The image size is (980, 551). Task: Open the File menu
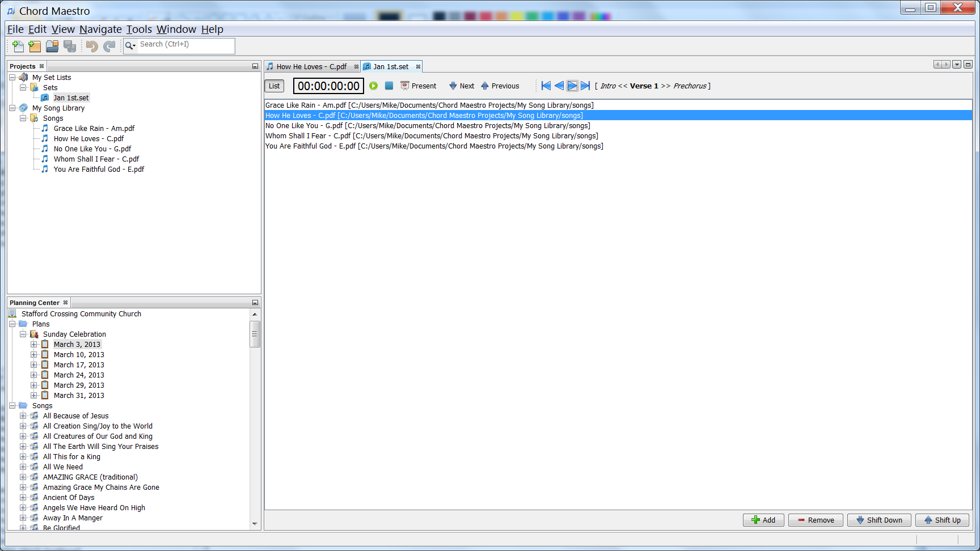pyautogui.click(x=15, y=29)
